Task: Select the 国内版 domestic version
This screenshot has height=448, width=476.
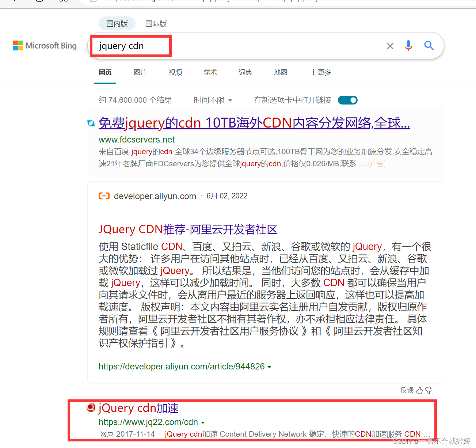Action: [x=117, y=24]
